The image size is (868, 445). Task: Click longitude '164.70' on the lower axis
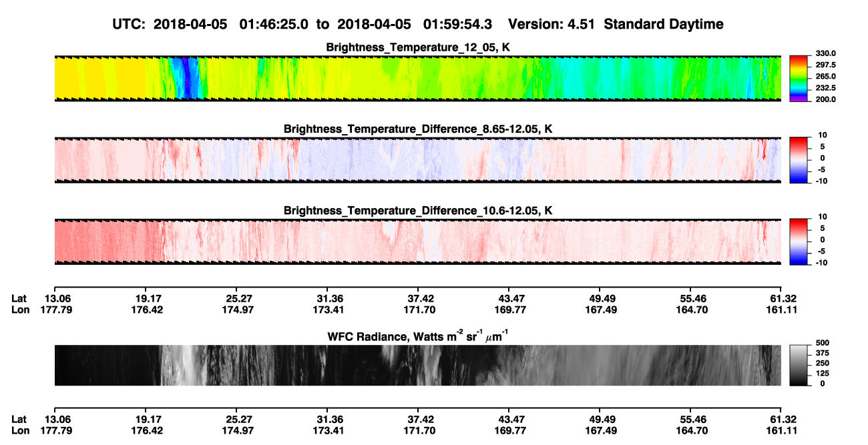click(692, 431)
